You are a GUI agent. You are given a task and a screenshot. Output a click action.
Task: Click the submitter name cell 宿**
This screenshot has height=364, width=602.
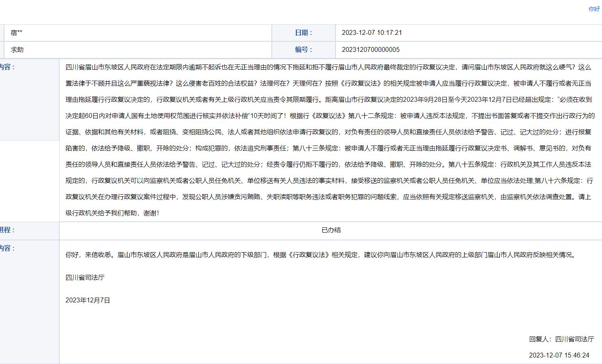coord(17,33)
